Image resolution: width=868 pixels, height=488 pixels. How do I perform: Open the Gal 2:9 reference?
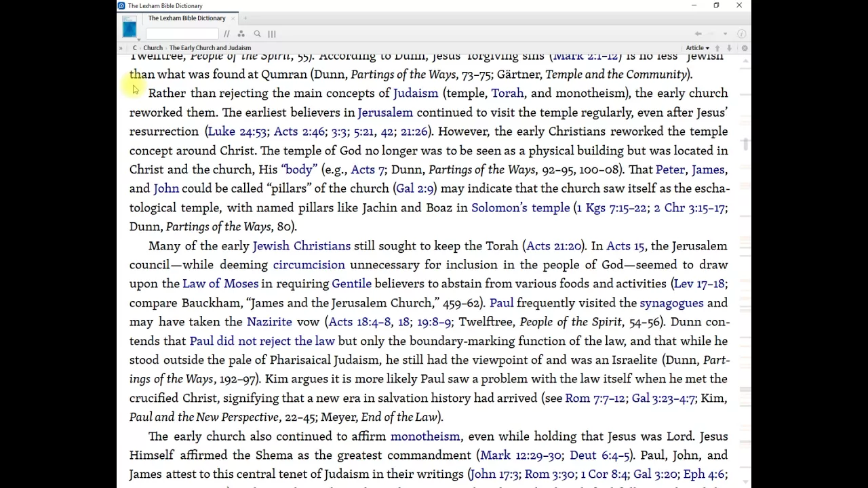click(x=414, y=188)
